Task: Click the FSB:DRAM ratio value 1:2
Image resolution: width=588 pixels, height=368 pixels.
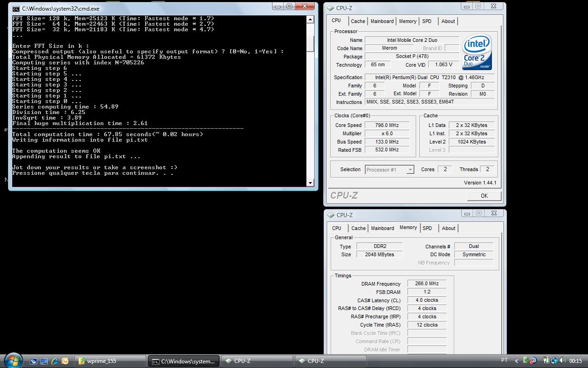Action: click(427, 292)
